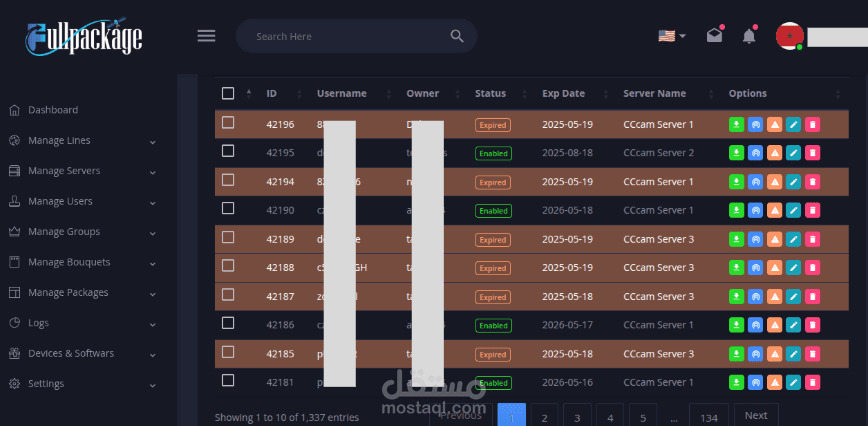Open Dashboard in the sidebar
The image size is (868, 426).
53,110
